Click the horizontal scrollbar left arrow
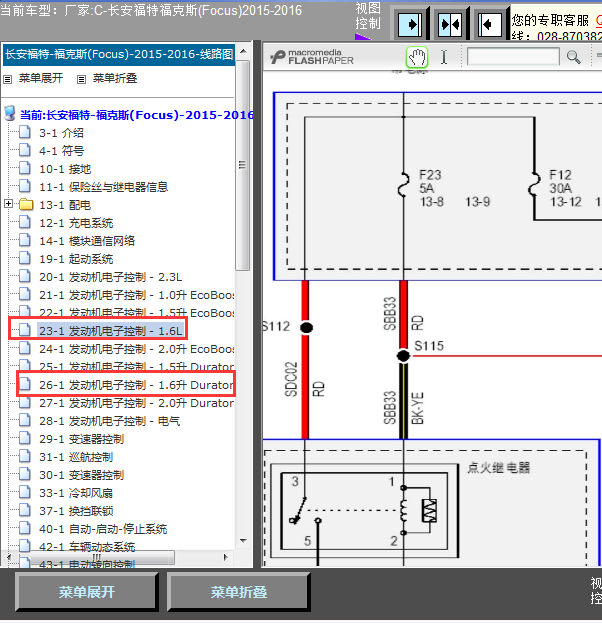Viewport: 602px width, 623px height. pos(9,557)
